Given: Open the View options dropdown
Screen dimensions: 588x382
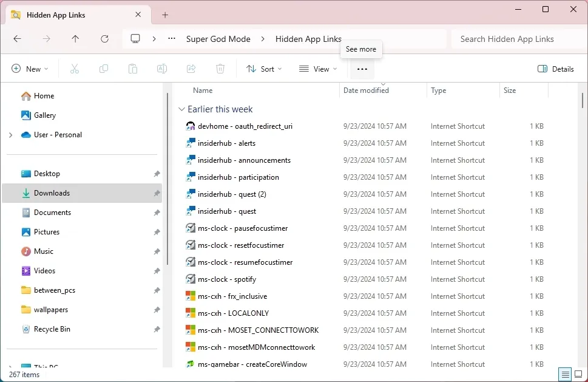Looking at the screenshot, I should pyautogui.click(x=317, y=69).
